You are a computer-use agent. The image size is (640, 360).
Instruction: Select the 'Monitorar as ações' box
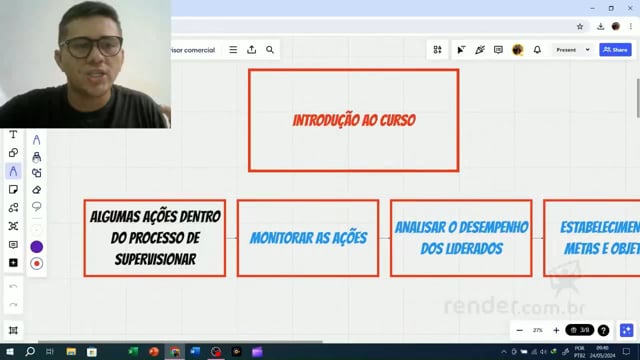pos(308,238)
